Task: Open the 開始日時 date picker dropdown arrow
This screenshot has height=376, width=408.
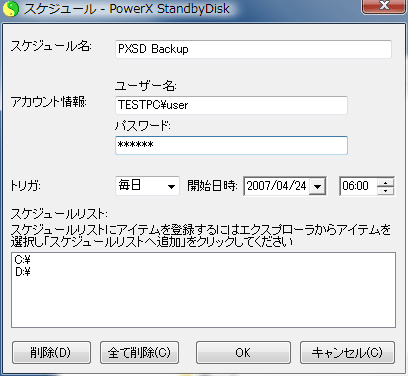Action: point(317,186)
